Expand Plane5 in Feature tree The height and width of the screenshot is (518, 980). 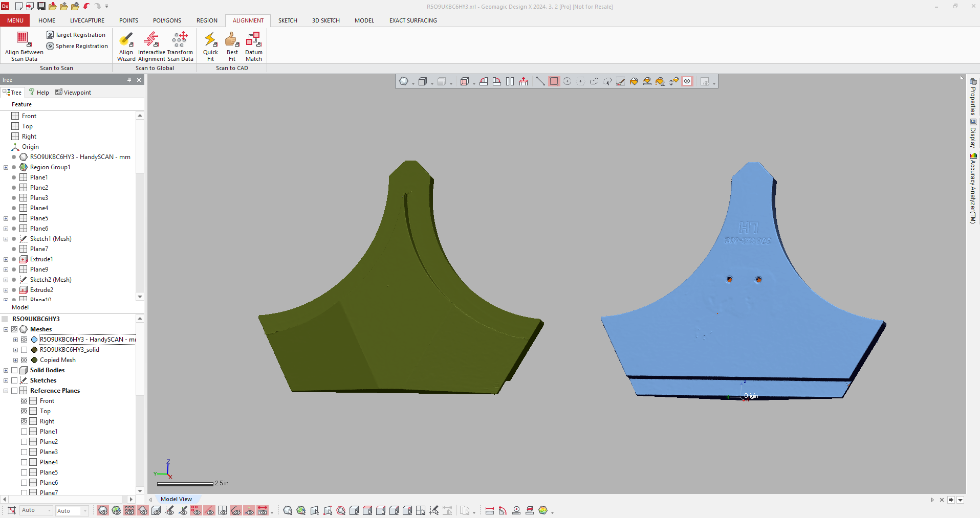pyautogui.click(x=6, y=218)
